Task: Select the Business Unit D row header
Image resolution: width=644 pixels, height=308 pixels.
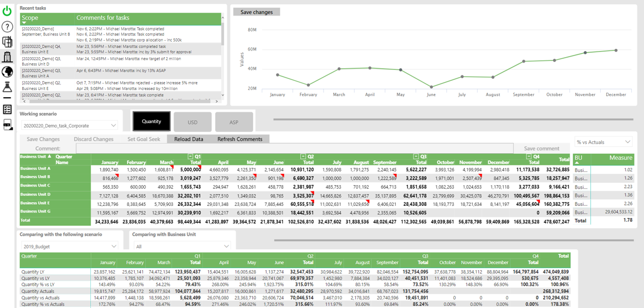Action: coord(55,195)
